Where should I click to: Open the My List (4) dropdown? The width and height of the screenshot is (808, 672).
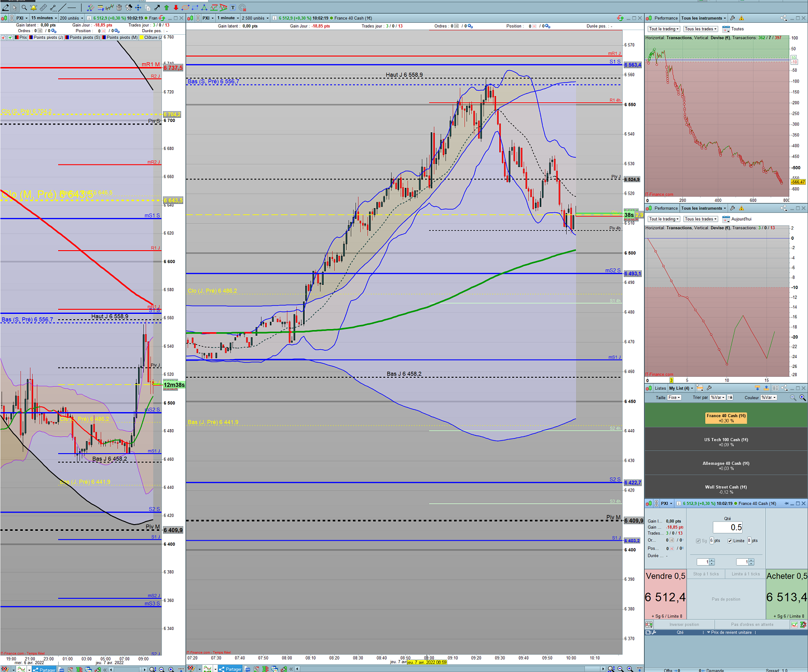(x=681, y=388)
